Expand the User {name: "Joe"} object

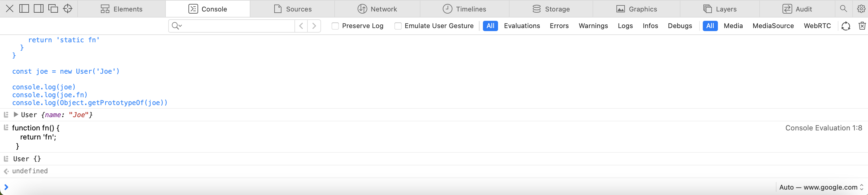[15, 114]
